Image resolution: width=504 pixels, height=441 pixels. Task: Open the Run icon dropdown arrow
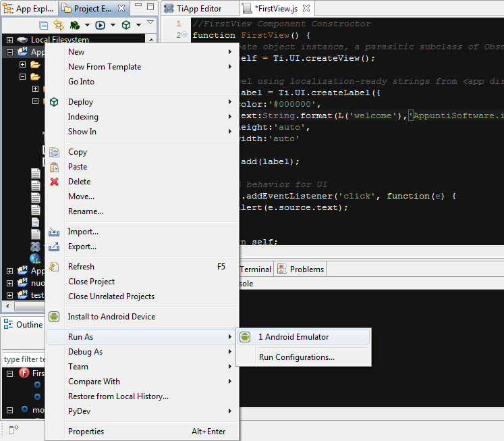[113, 25]
